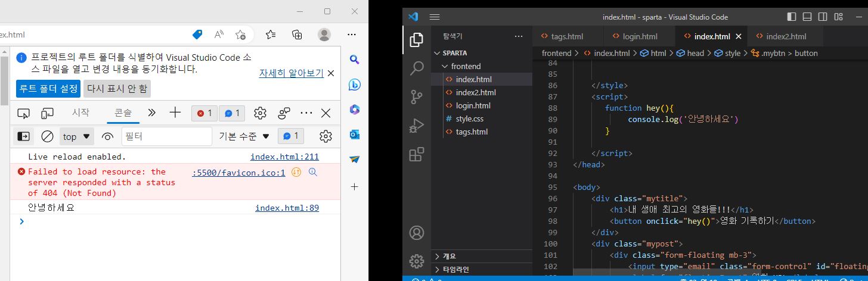The width and height of the screenshot is (868, 281).
Task: Open the VS Code hamburger application menu
Action: coord(435,17)
